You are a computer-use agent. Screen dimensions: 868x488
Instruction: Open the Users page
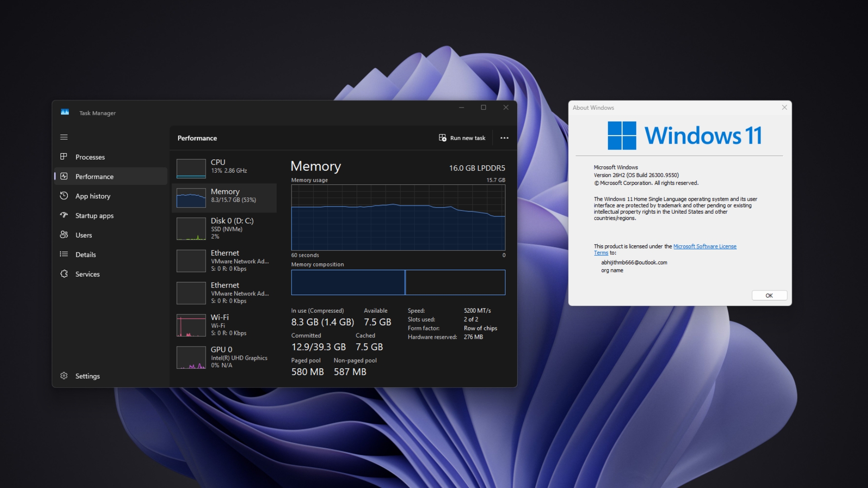111,235
